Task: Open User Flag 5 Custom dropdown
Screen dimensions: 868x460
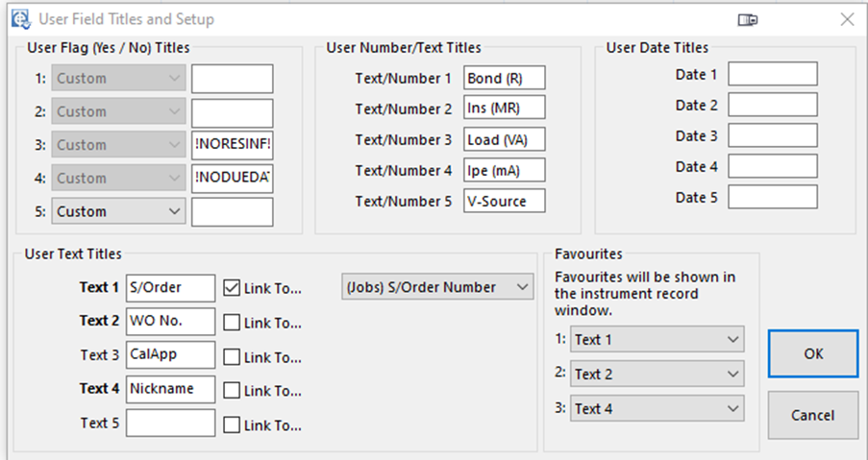Action: tap(119, 211)
